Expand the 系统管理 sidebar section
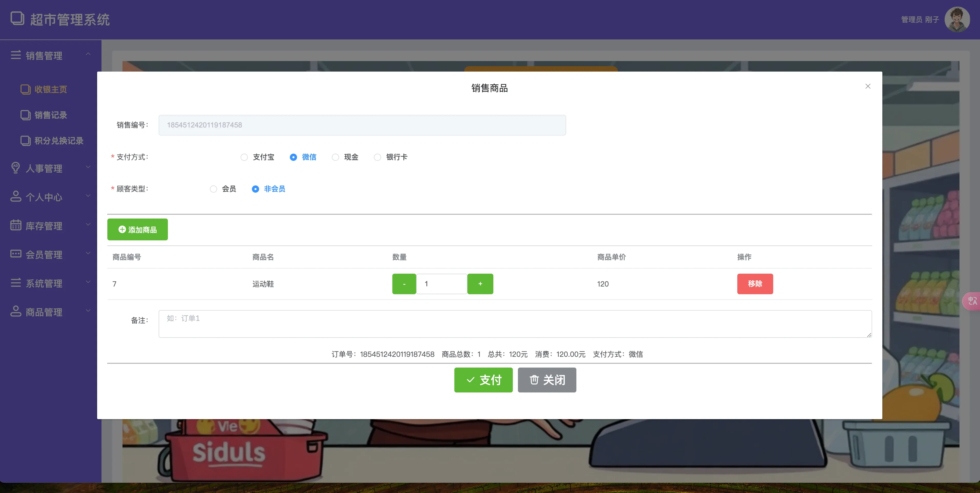This screenshot has width=980, height=493. tap(44, 283)
